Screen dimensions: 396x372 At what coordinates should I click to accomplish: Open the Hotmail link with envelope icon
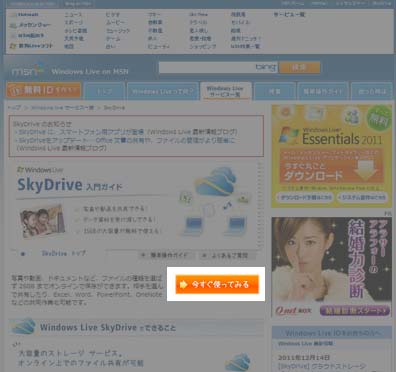24,15
